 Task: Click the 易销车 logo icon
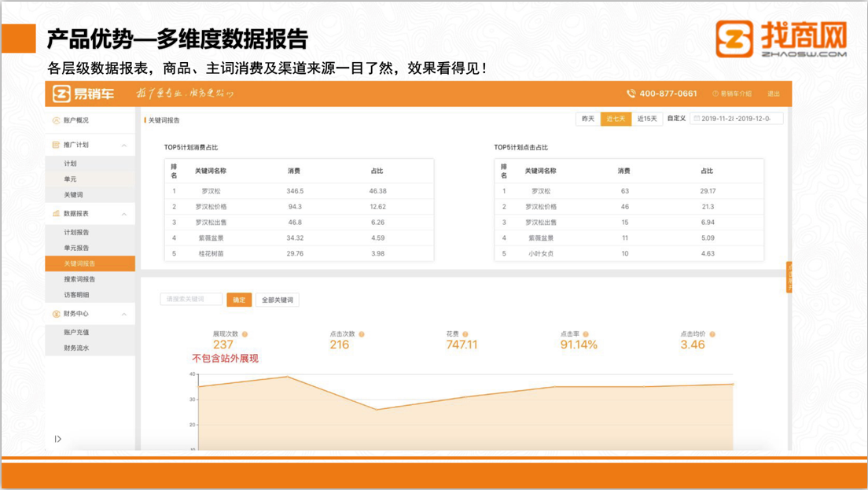(x=62, y=94)
